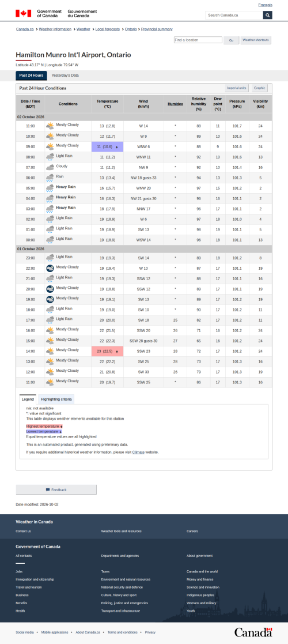Click Rain icon in 06:00 row
Image resolution: width=288 pixels, height=644 pixels.
50,178
